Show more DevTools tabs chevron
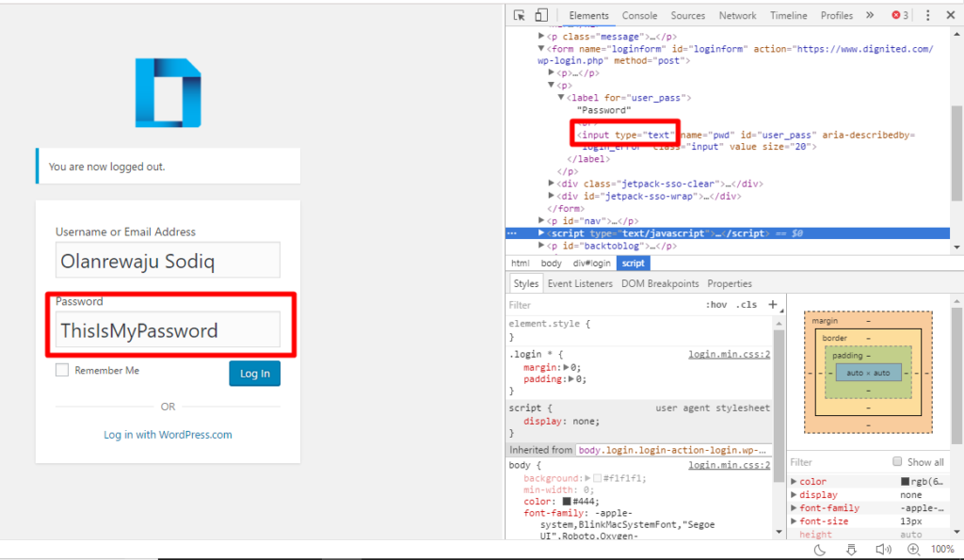The height and width of the screenshot is (560, 964). (x=870, y=15)
